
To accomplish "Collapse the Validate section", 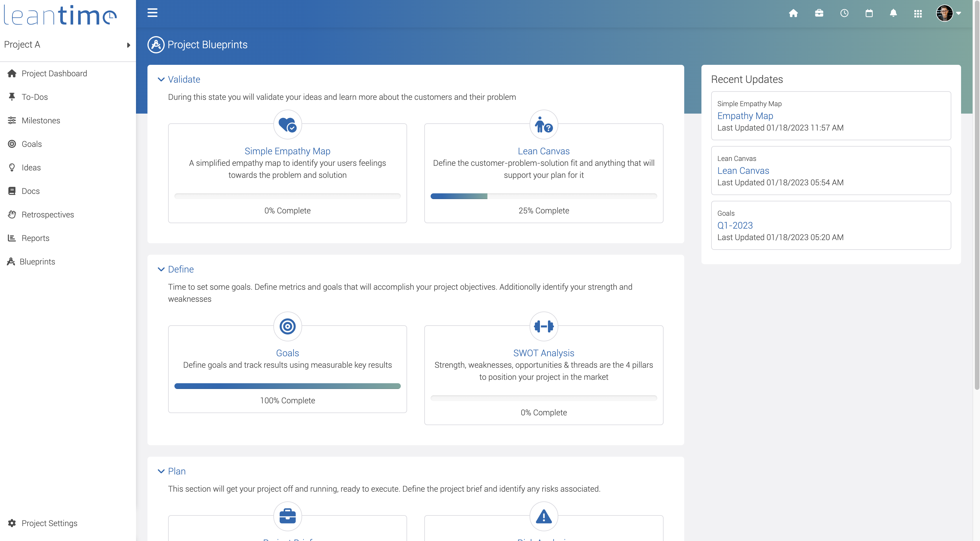I will 161,79.
